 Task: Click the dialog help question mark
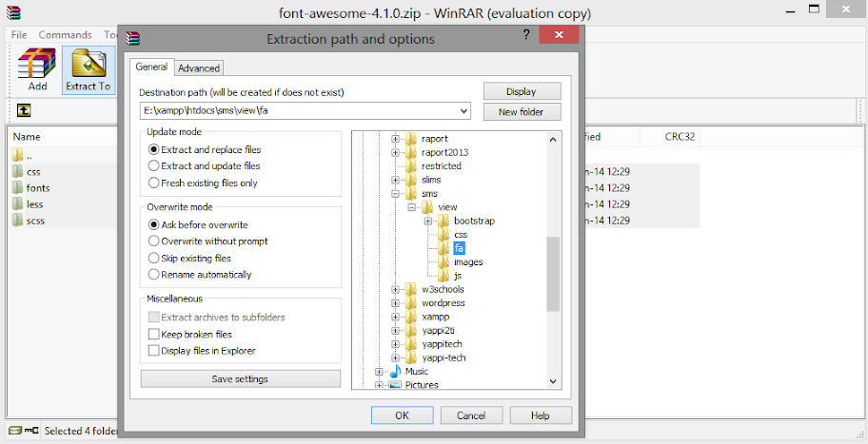[x=526, y=34]
